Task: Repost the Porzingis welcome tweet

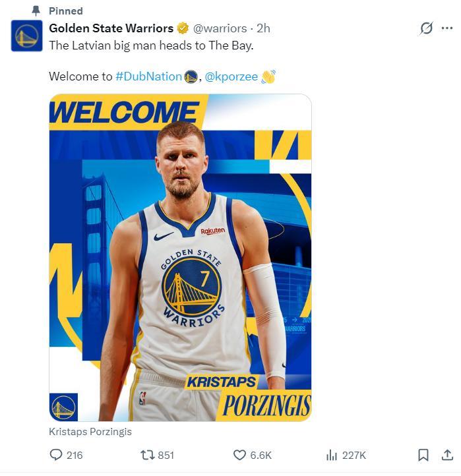Action: pos(148,455)
